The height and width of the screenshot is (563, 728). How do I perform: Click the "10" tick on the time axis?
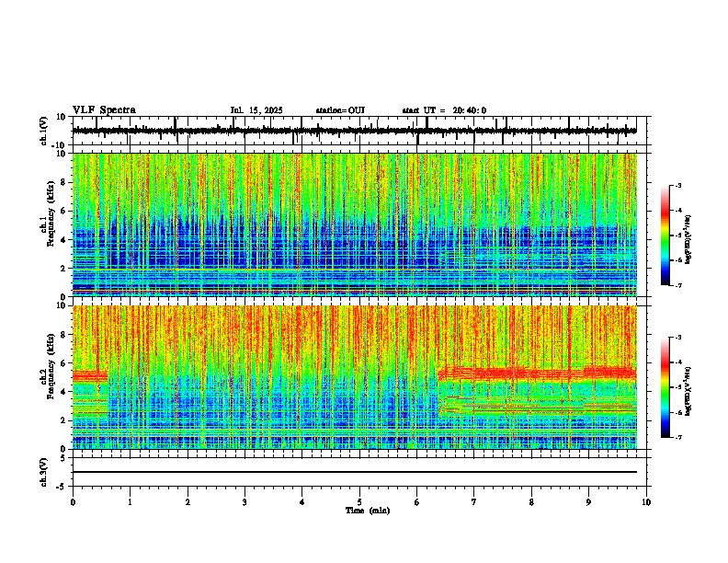point(646,502)
